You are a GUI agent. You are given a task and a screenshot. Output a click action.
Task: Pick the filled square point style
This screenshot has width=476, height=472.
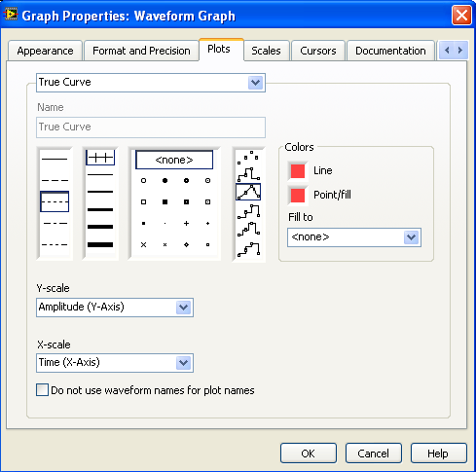(x=165, y=201)
